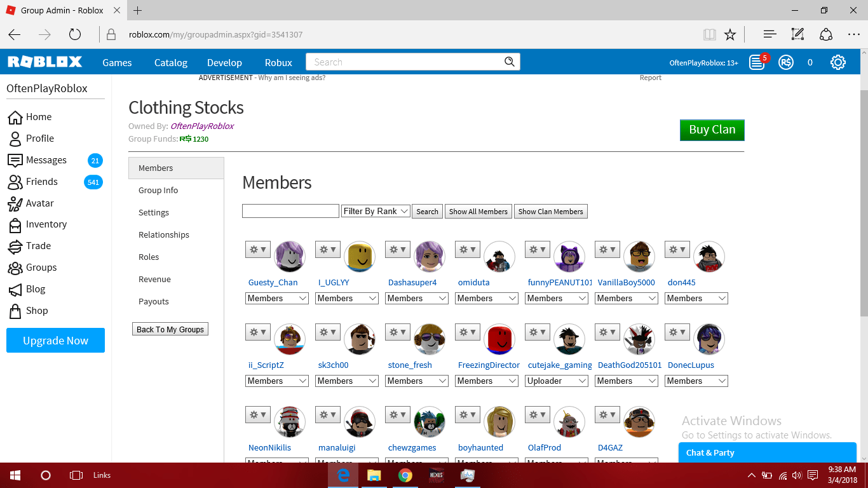Report the advertisement

pos(651,78)
